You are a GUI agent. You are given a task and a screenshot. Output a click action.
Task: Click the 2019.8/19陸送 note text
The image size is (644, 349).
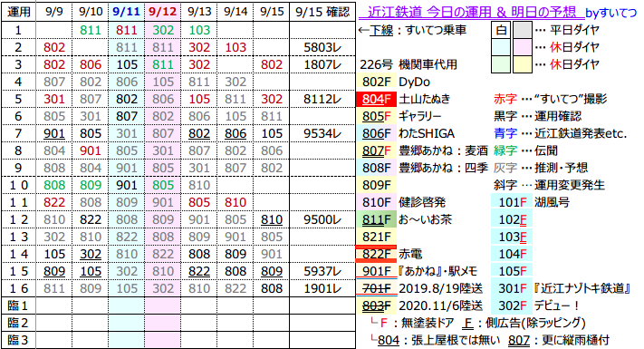[x=441, y=288]
